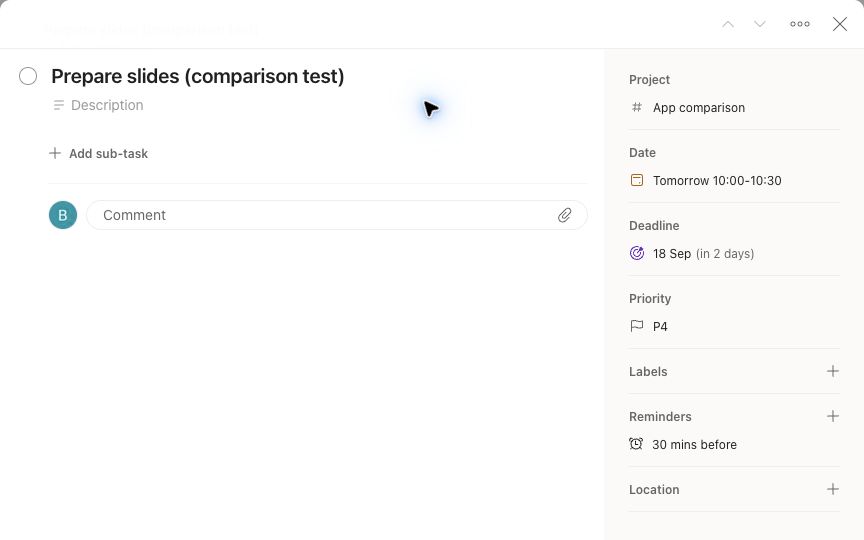The height and width of the screenshot is (540, 864).
Task: Click the B user avatar
Action: click(63, 215)
